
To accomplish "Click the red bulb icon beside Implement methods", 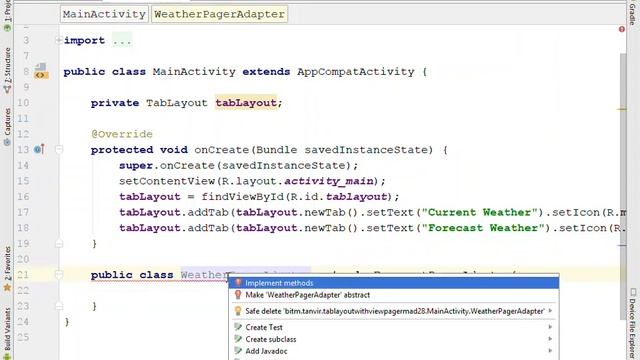I will click(238, 282).
